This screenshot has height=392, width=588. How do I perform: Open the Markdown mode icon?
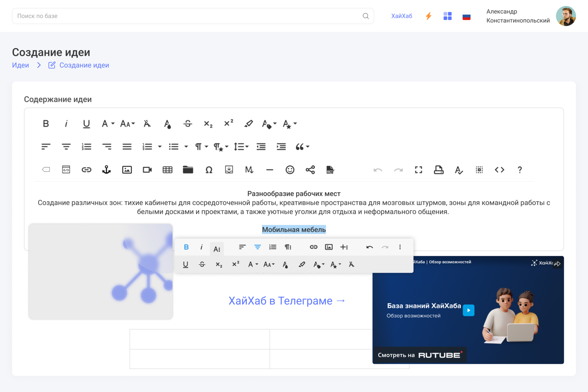click(249, 170)
